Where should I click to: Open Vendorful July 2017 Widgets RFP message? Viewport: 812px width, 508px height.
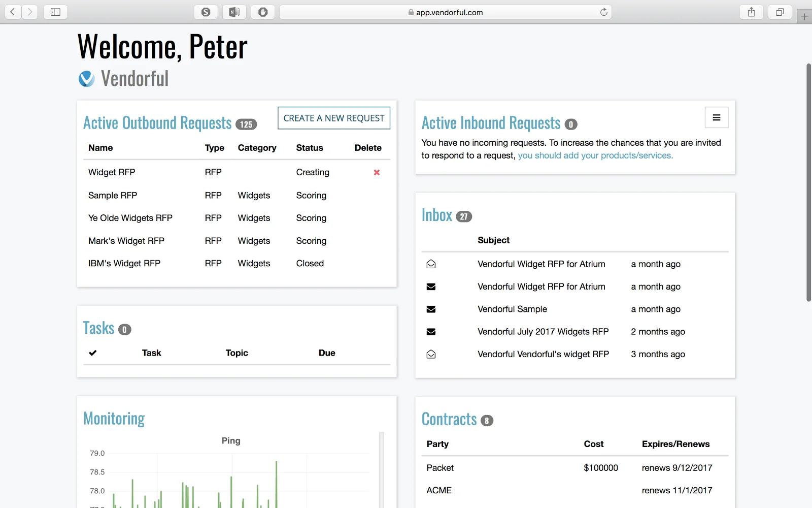543,332
